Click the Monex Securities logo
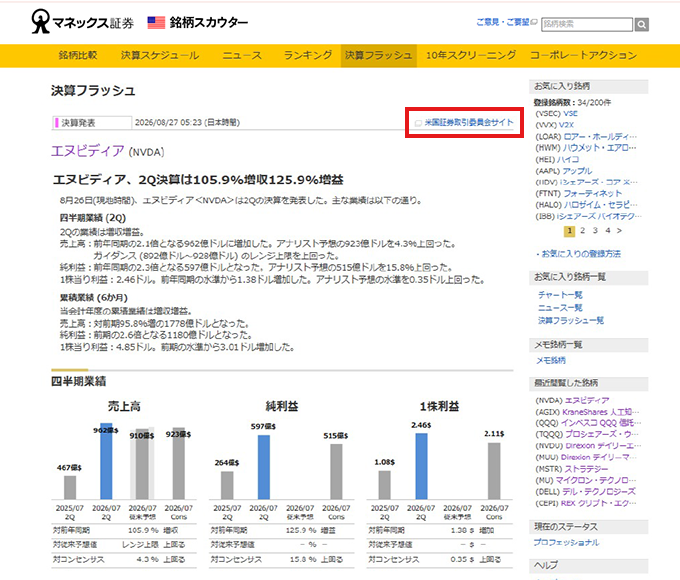The height and width of the screenshot is (580, 680). (x=82, y=22)
